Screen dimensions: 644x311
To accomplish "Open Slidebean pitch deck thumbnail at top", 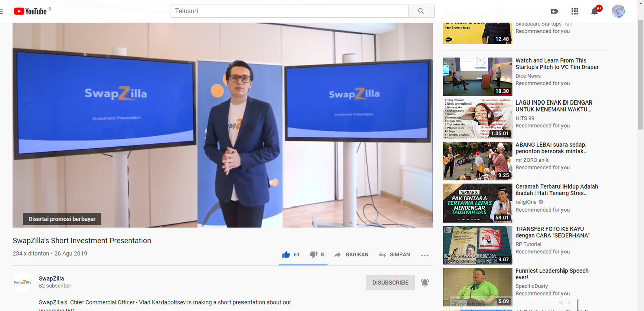I will click(x=477, y=32).
